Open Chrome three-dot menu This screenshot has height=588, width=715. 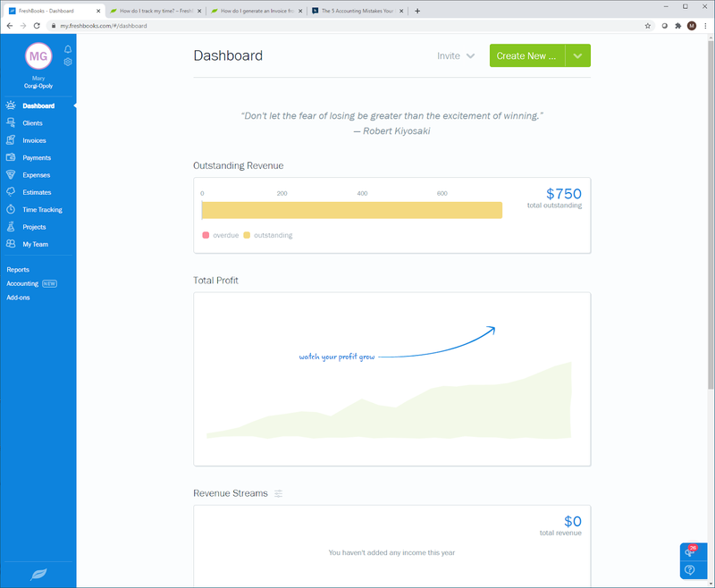click(705, 26)
